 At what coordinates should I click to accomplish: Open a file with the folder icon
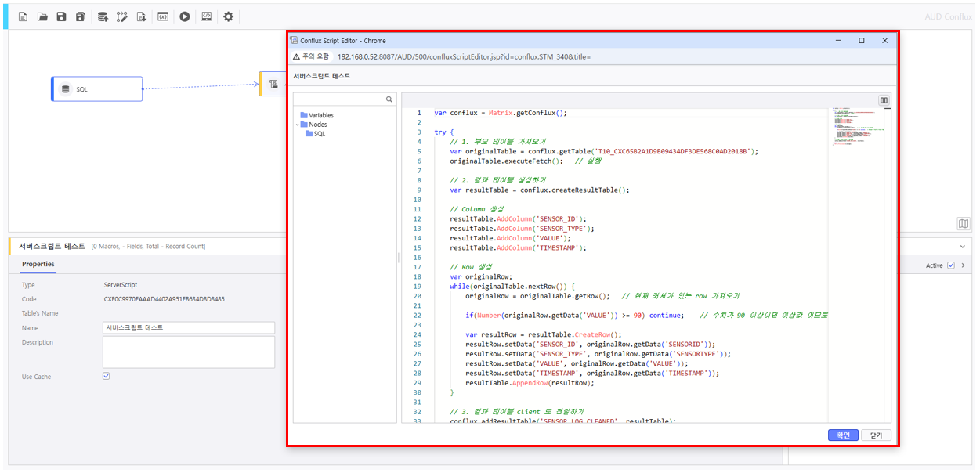(42, 16)
